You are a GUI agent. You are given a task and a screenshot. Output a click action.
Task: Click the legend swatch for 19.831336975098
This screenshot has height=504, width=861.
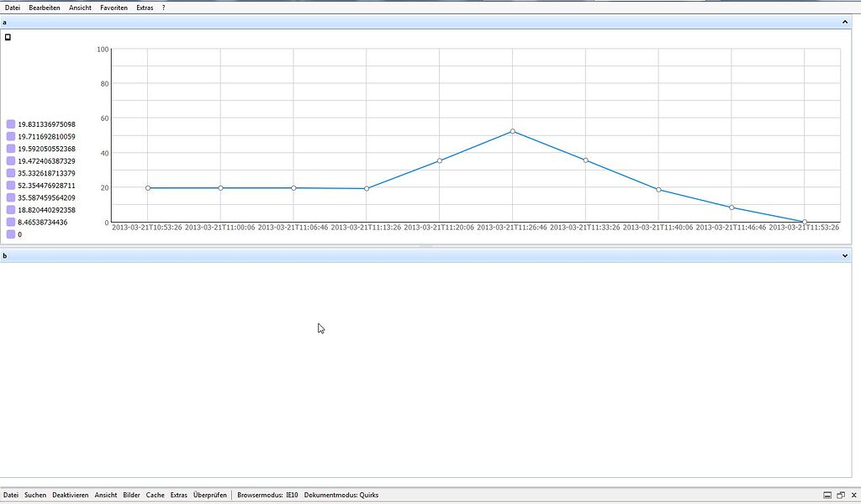(x=11, y=124)
